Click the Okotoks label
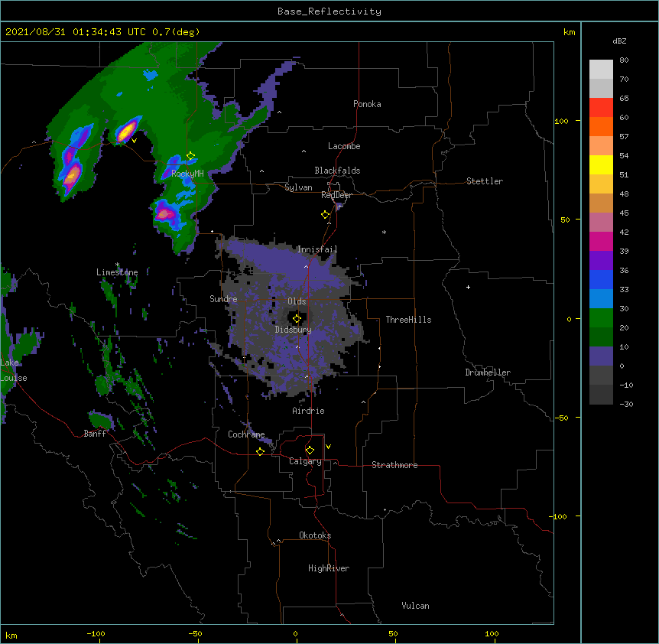 click(315, 535)
